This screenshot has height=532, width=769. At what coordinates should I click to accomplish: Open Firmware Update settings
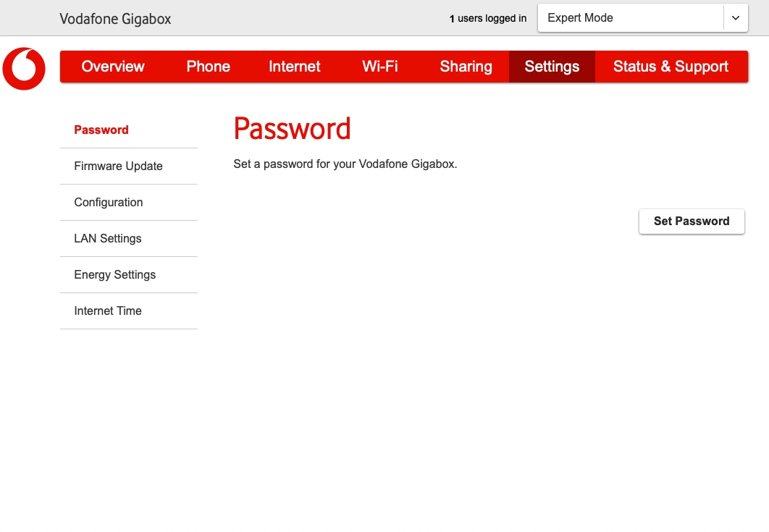[118, 166]
